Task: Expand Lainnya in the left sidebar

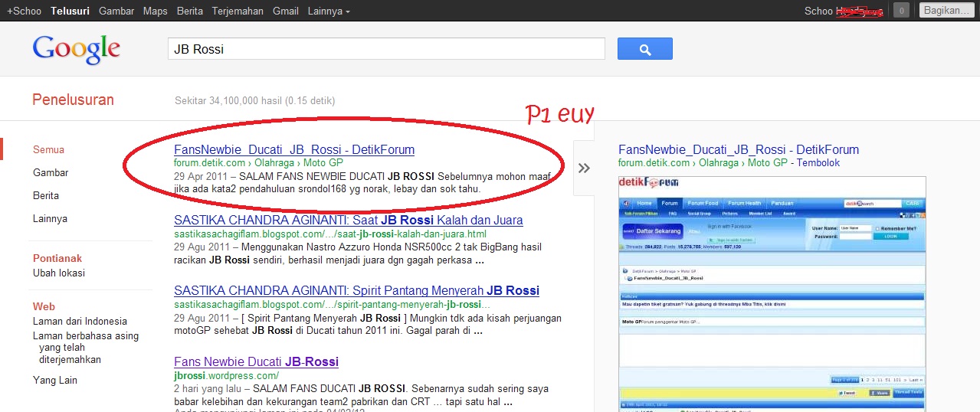Action: (50, 218)
